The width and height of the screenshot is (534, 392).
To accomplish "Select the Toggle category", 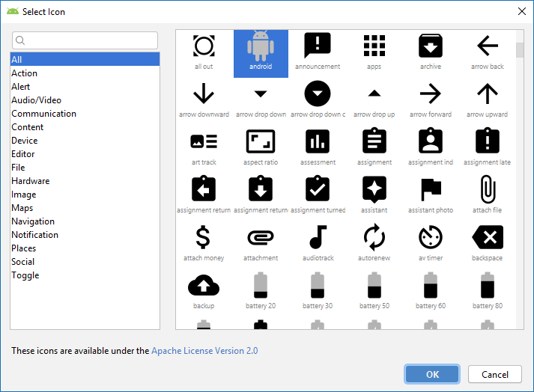I will pyautogui.click(x=85, y=275).
